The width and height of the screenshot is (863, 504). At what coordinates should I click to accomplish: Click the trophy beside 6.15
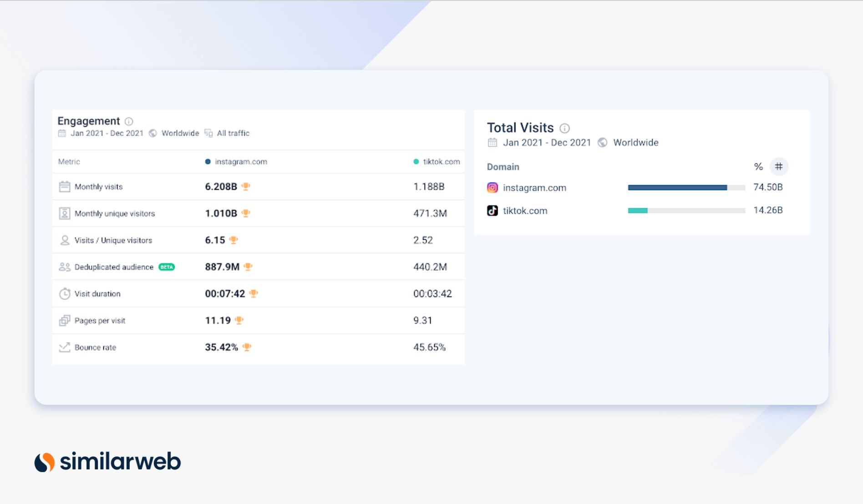[x=234, y=240]
